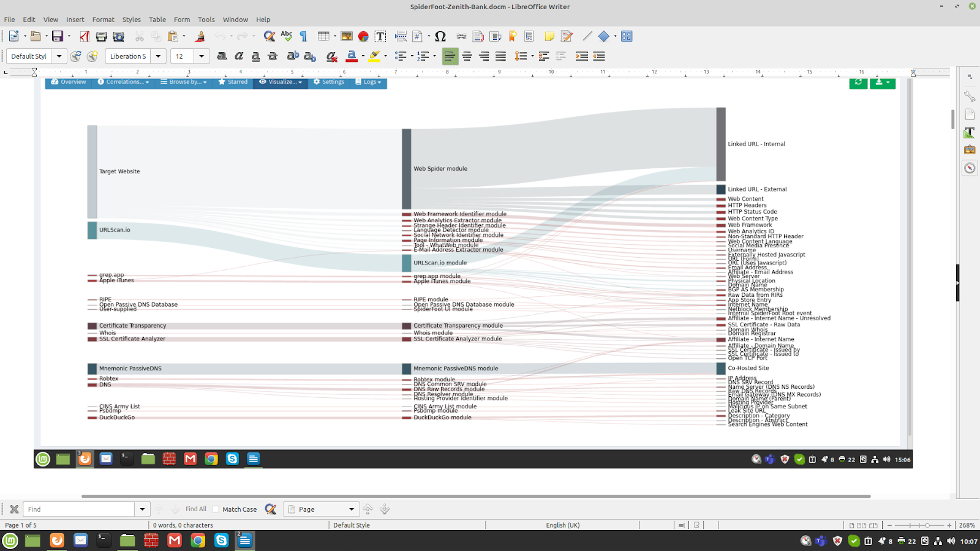Open the sidebar Navigator (compass icon)
The width and height of the screenshot is (980, 551).
(970, 168)
